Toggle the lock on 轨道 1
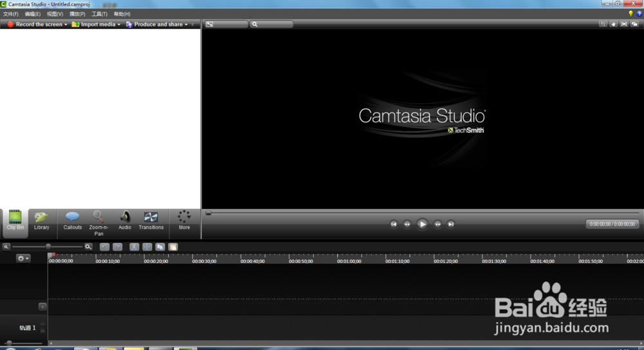Image resolution: width=644 pixels, height=350 pixels. 43,330
